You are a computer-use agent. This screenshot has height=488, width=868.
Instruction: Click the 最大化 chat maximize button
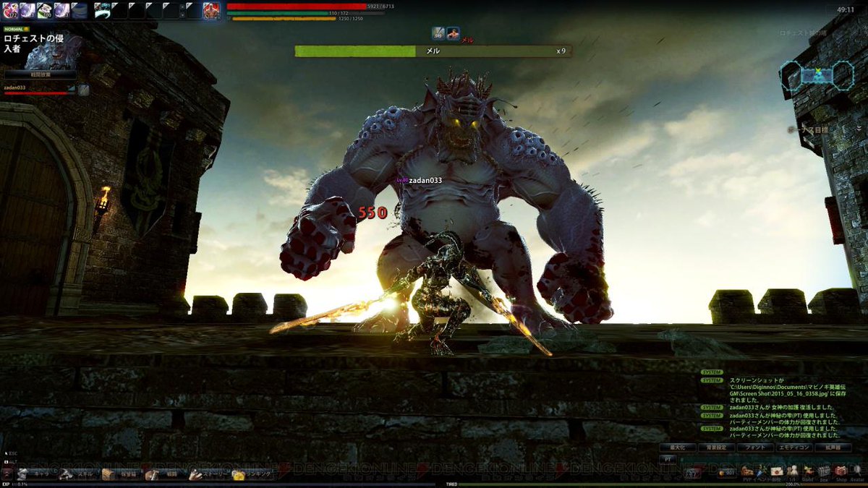pyautogui.click(x=678, y=448)
